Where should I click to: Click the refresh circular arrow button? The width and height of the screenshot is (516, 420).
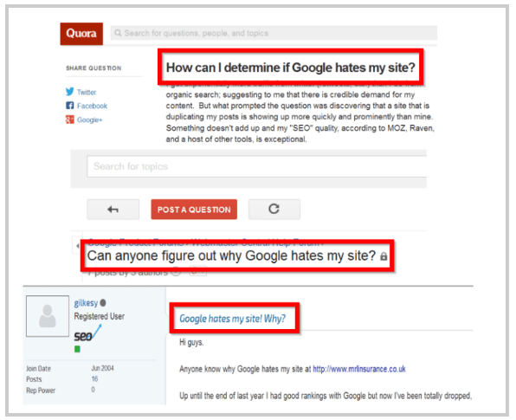click(x=274, y=209)
